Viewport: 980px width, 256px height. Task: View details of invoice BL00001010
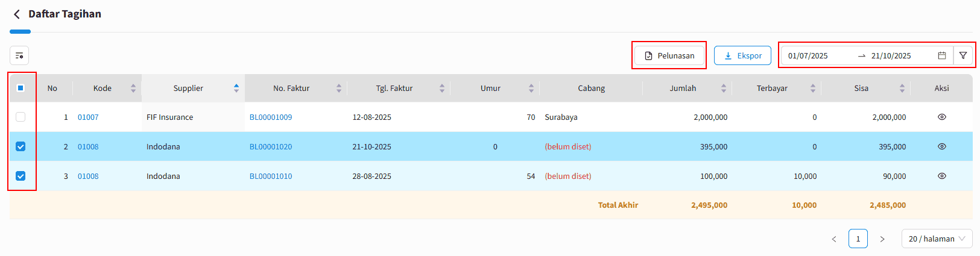click(x=941, y=176)
